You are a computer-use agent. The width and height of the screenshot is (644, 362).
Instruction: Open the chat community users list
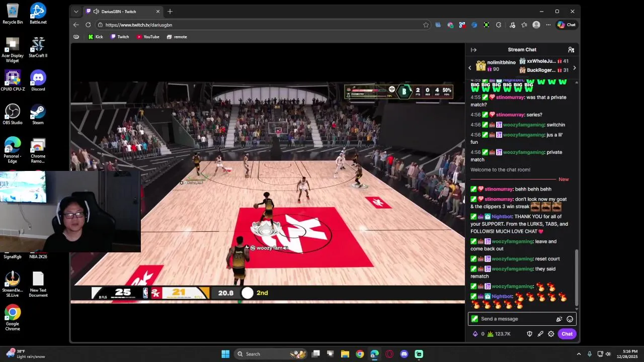click(x=571, y=50)
